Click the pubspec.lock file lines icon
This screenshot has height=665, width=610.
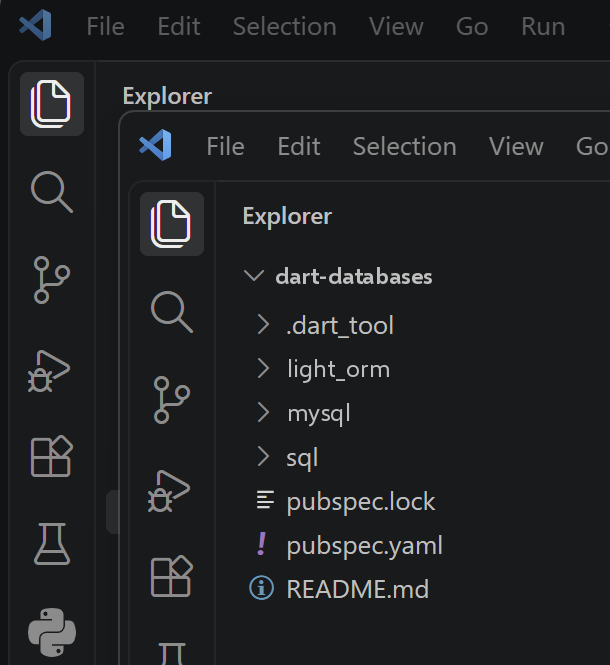click(x=265, y=500)
